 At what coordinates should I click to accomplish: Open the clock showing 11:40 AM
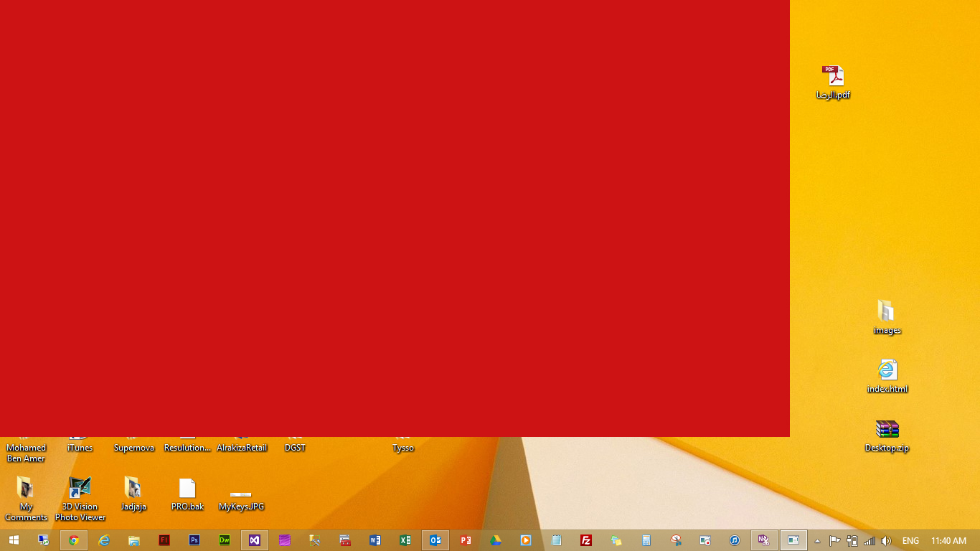coord(948,540)
